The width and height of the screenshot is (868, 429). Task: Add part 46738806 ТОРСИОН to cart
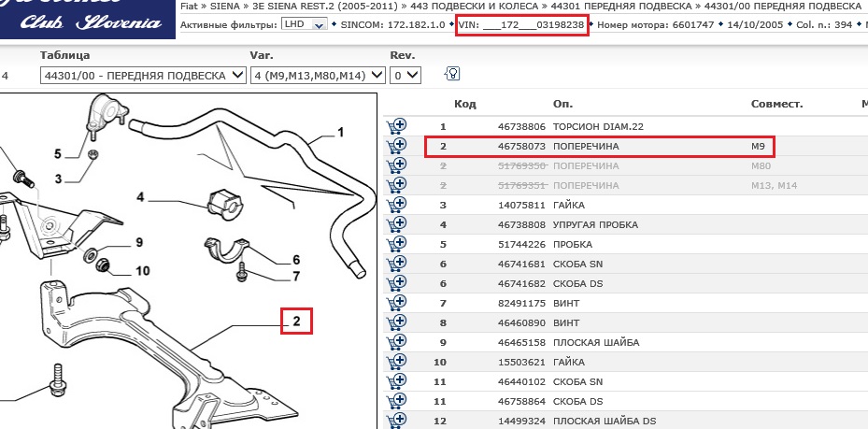pyautogui.click(x=395, y=126)
